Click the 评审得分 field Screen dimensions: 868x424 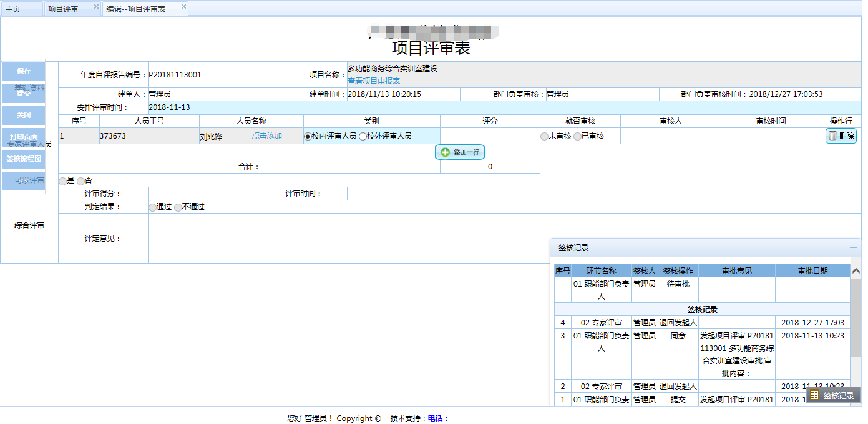pyautogui.click(x=204, y=194)
